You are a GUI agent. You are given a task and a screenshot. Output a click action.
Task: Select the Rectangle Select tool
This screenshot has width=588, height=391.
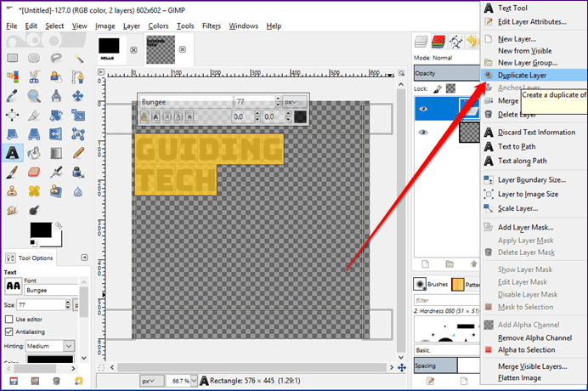(x=13, y=58)
